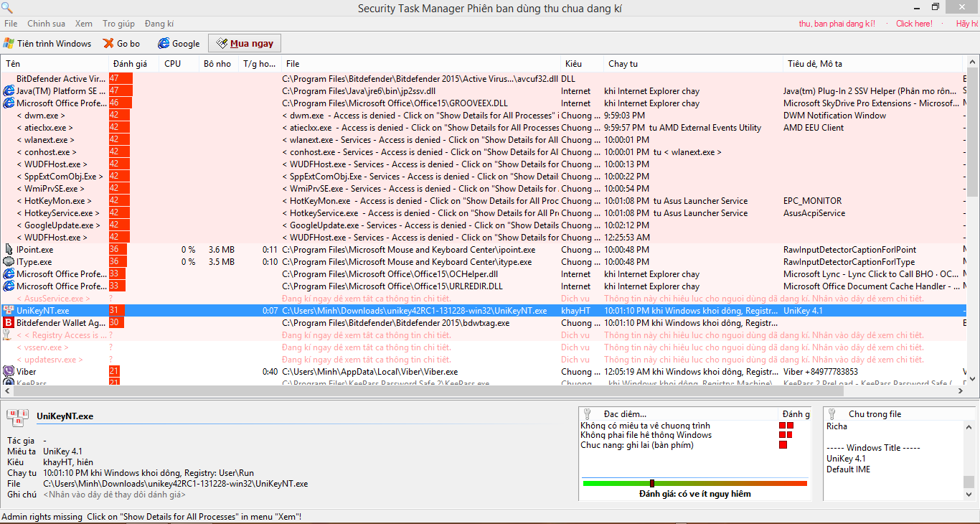Sort by the File column header
This screenshot has height=524, width=980.
(x=421, y=64)
